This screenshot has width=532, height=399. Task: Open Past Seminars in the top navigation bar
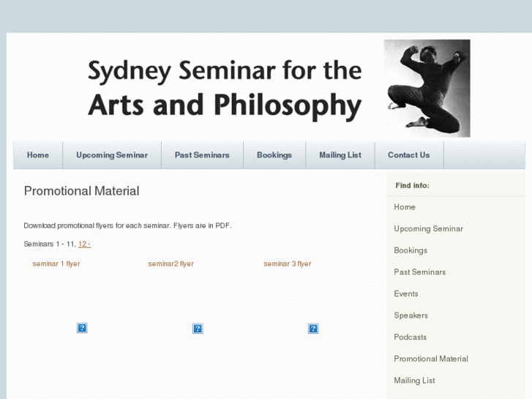[x=202, y=155]
